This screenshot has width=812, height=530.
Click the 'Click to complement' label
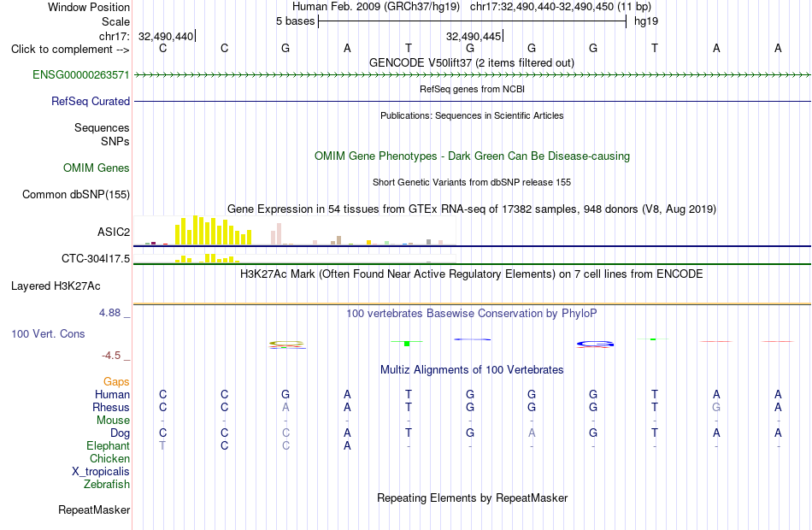(x=70, y=50)
